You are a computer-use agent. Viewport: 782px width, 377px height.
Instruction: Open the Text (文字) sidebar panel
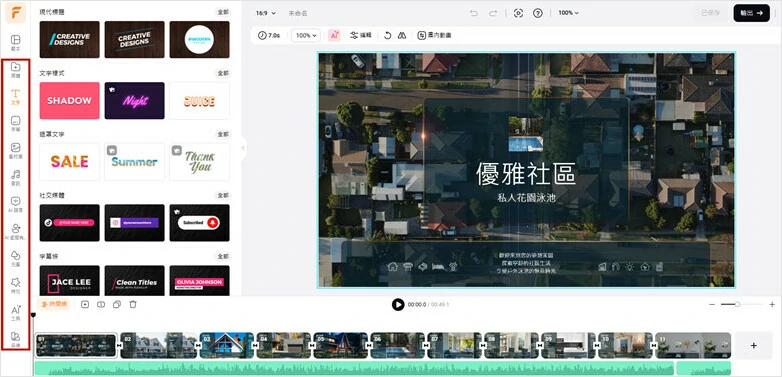[16, 97]
